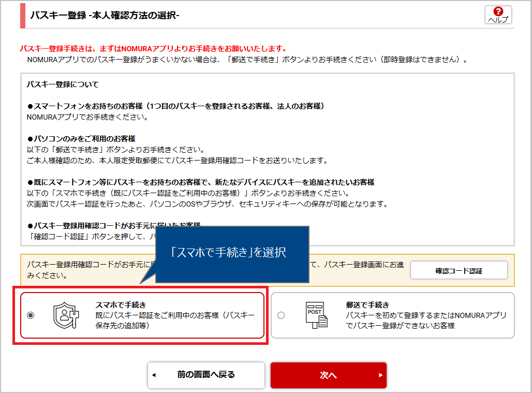This screenshot has width=532, height=393.
Task: Click the スマホで手続き option title text
Action: point(121,305)
